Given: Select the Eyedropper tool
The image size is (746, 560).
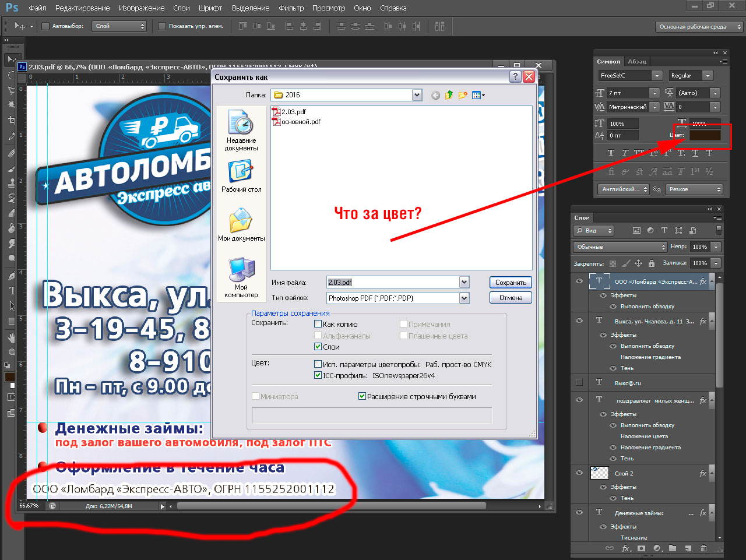Looking at the screenshot, I should click(12, 136).
